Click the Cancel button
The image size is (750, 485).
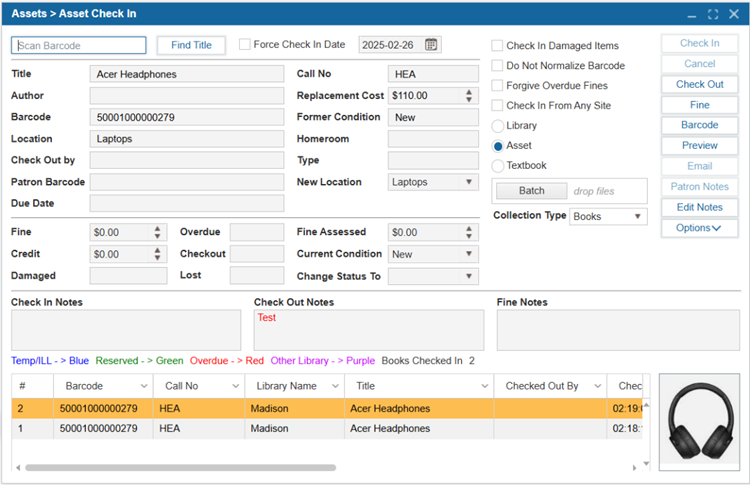pos(699,64)
